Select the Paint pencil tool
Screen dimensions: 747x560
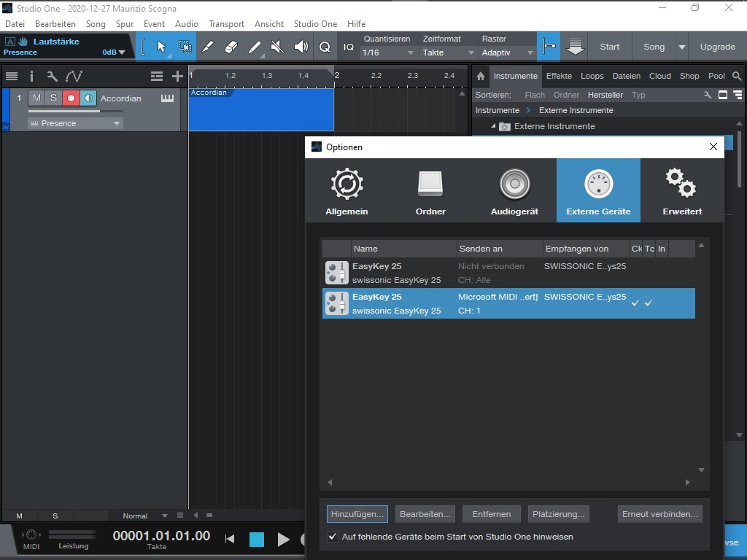(208, 47)
